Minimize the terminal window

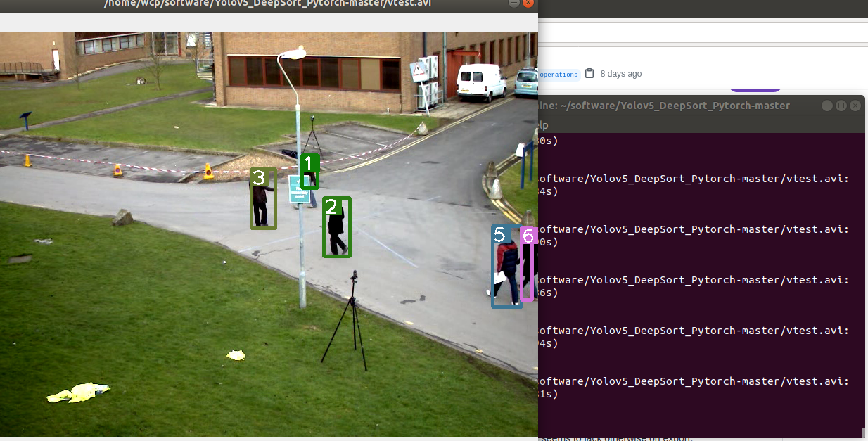pyautogui.click(x=826, y=105)
